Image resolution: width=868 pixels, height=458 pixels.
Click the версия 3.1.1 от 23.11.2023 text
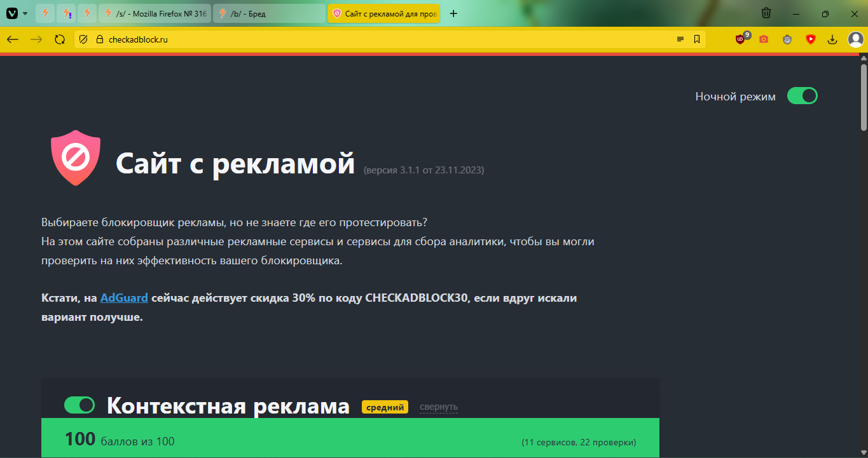[424, 170]
